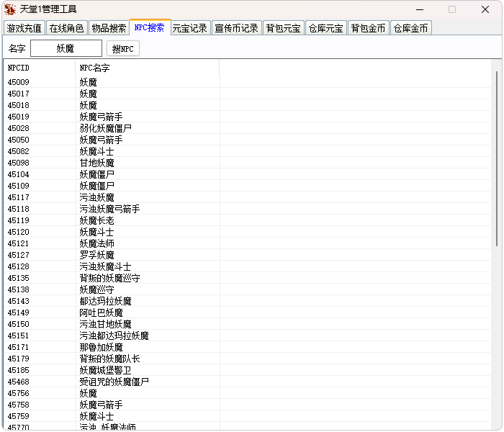Screen dimensions: 504x432
Task: Go to the 背包元宝 tab
Action: pos(283,28)
